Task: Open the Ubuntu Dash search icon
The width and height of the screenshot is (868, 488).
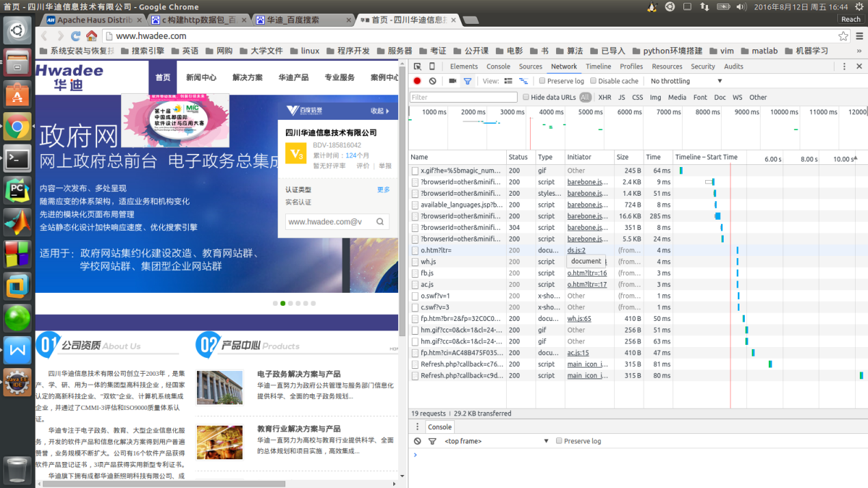Action: click(x=17, y=30)
